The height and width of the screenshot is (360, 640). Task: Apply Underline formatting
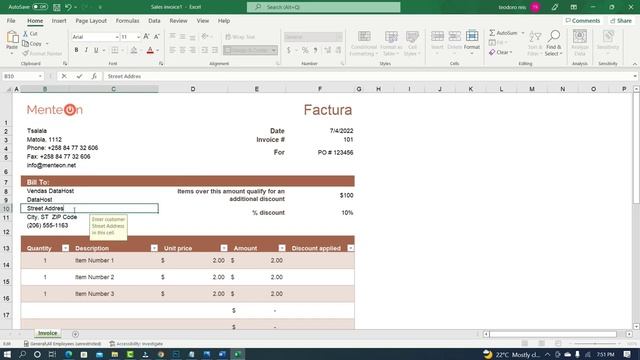tap(96, 50)
